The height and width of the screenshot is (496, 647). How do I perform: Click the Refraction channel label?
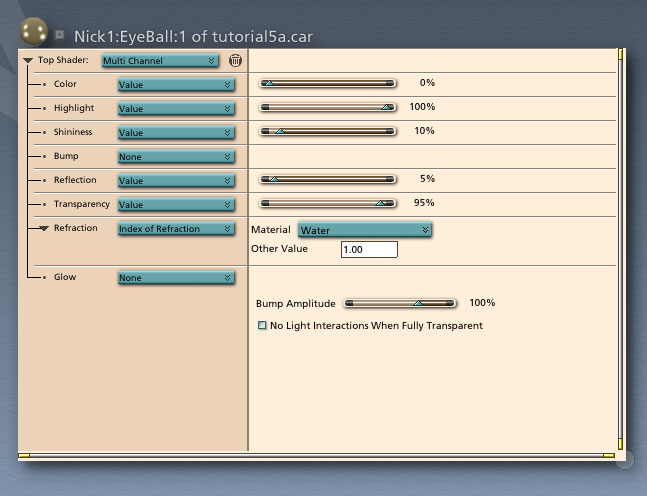pos(76,228)
